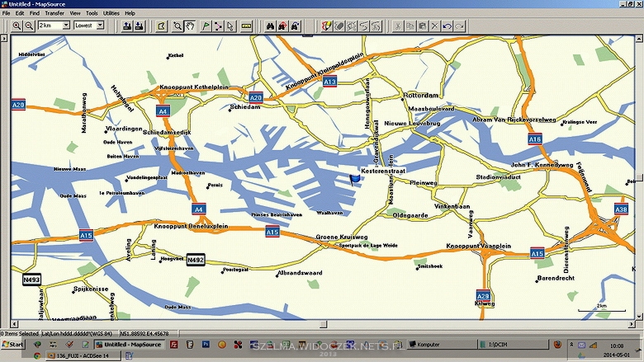Click the Photoshop icon in taskbar
Screen dimensions: 644x362
tap(206, 345)
